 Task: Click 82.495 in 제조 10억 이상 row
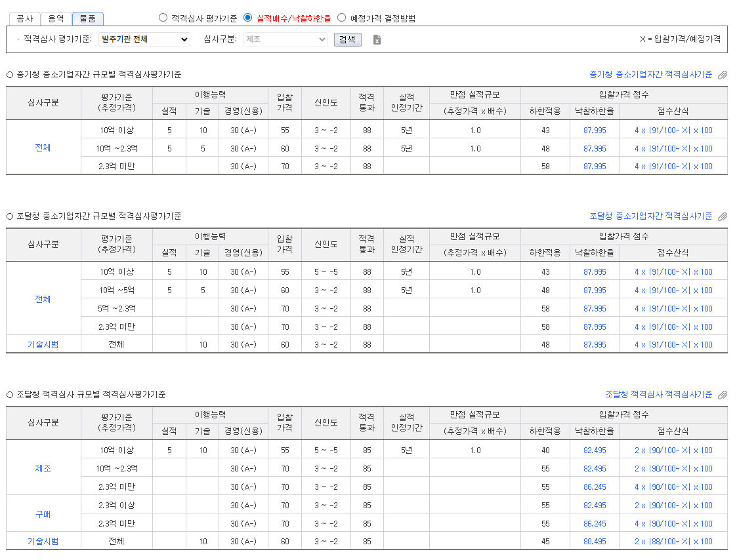(595, 450)
